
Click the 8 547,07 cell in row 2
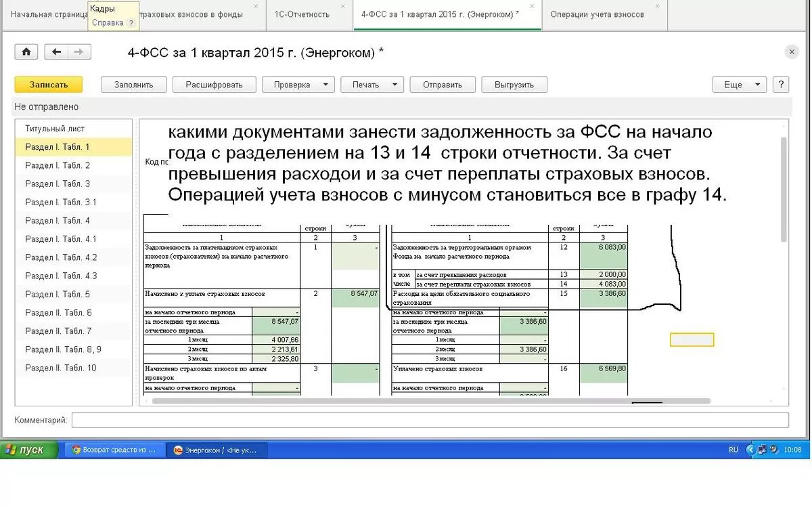[x=355, y=298]
